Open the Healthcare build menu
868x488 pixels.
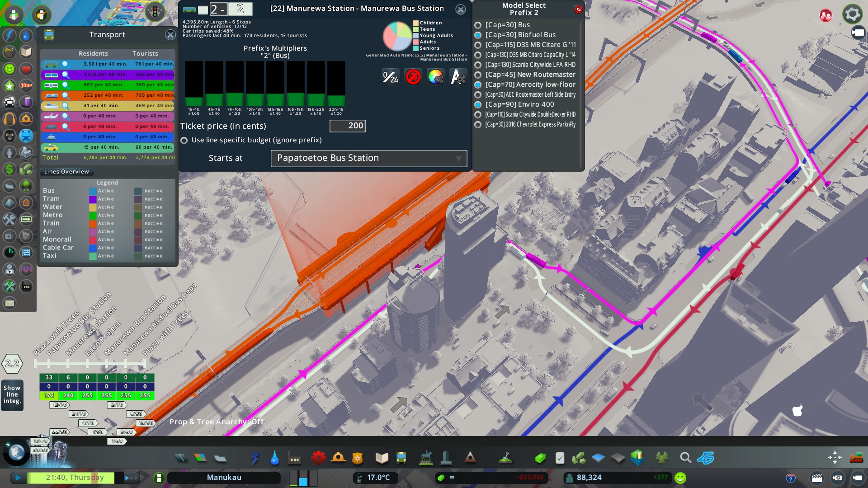click(x=318, y=458)
